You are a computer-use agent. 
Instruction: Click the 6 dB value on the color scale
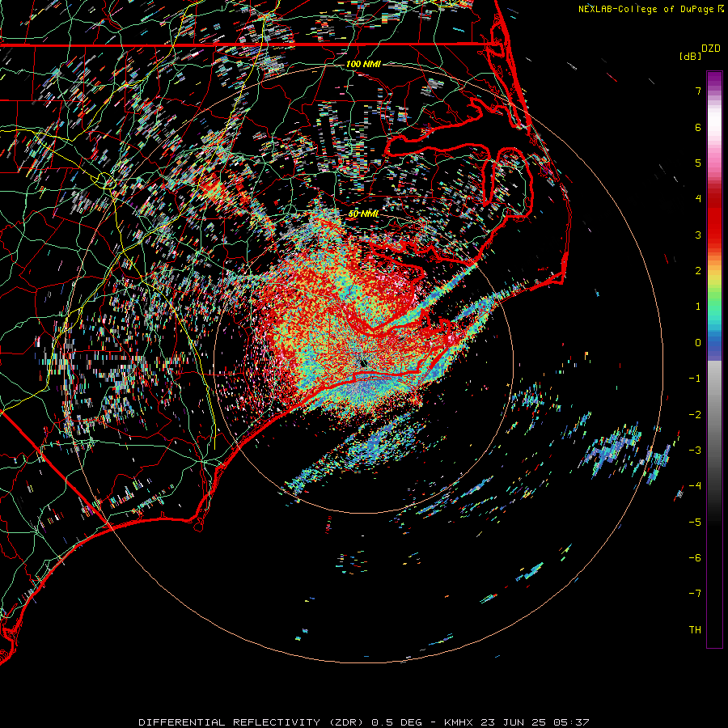(698, 127)
